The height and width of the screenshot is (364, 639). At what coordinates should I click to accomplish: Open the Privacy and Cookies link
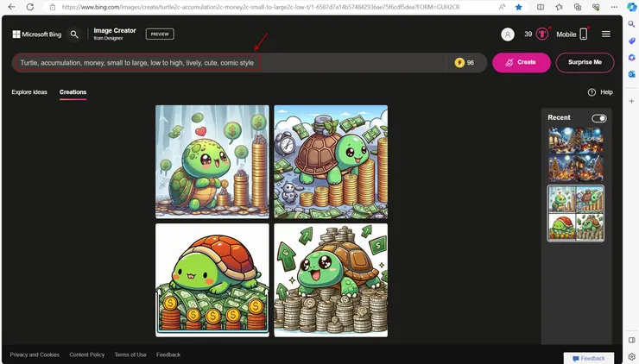(35, 355)
